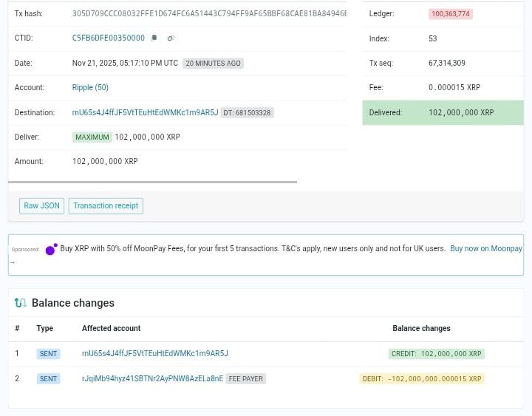The height and width of the screenshot is (416, 532).
Task: Click the CREDIT 102,000,000 XRP badge
Action: (437, 354)
